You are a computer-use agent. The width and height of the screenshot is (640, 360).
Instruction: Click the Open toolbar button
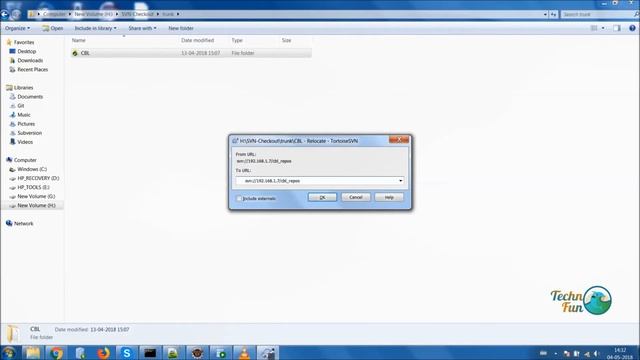53,28
